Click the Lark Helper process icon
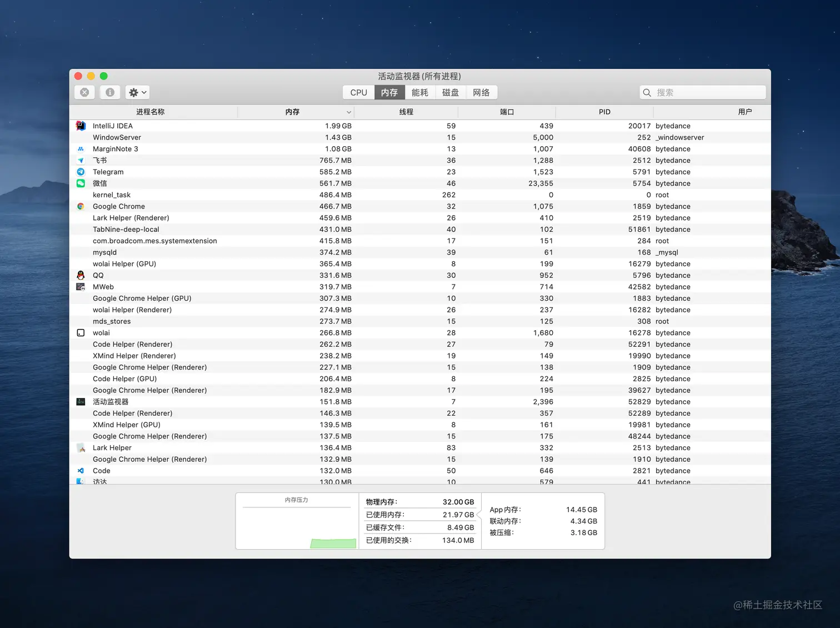This screenshot has height=628, width=840. pyautogui.click(x=81, y=448)
